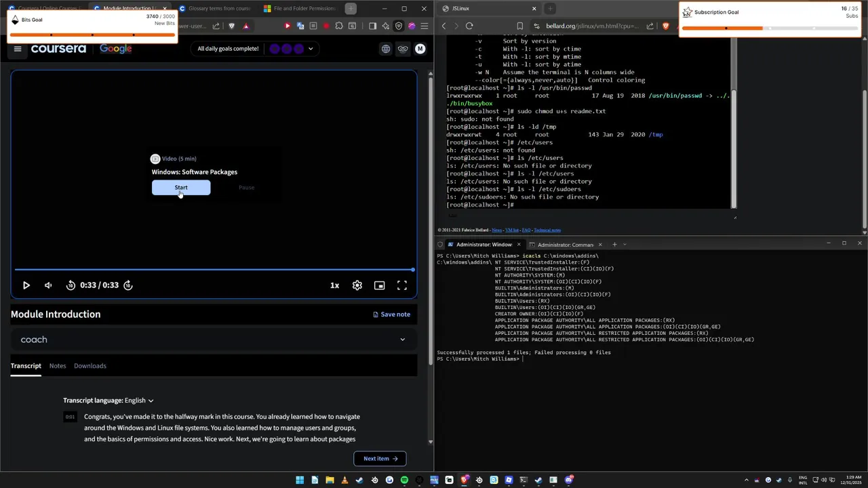Click the Bits Goal progress bar
This screenshot has height=488, width=868.
92,35
